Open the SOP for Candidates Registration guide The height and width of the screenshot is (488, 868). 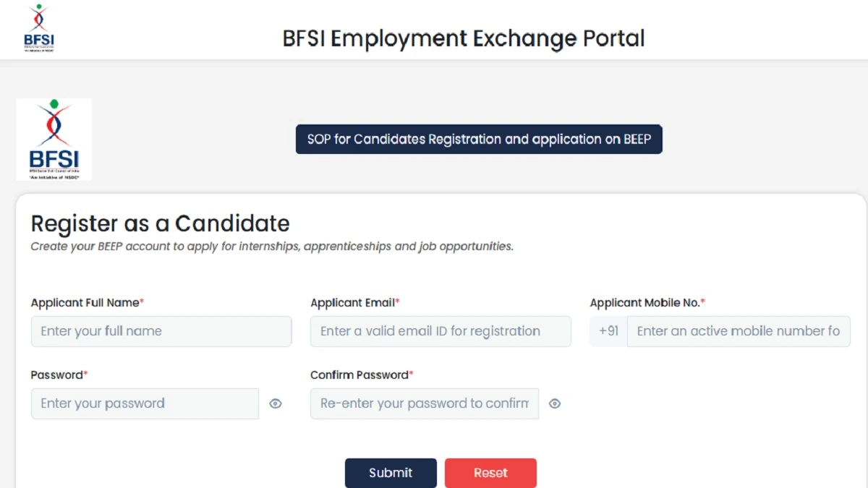click(x=479, y=139)
